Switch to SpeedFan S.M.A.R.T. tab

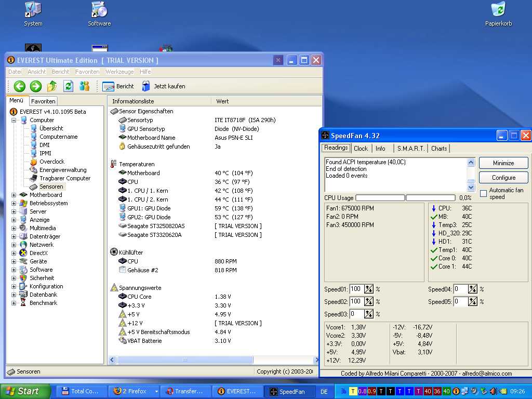[411, 149]
